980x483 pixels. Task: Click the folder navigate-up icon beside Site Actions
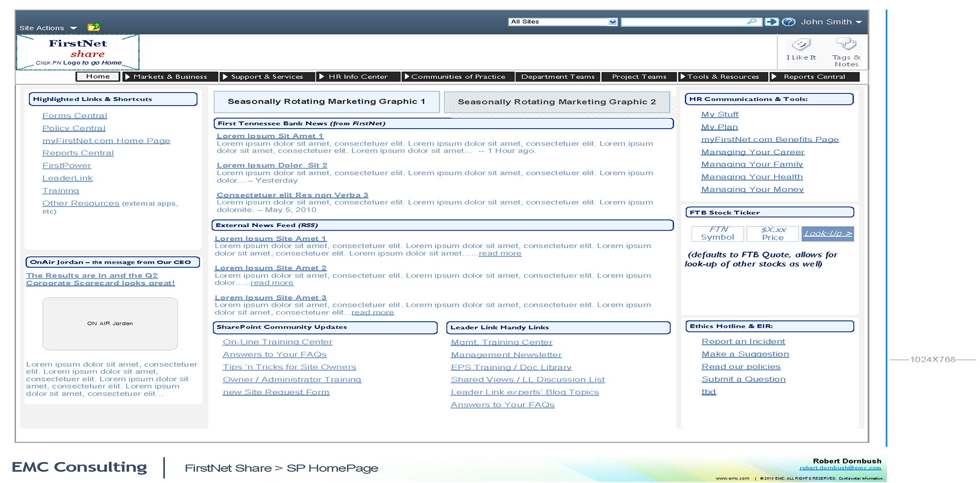pos(94,27)
